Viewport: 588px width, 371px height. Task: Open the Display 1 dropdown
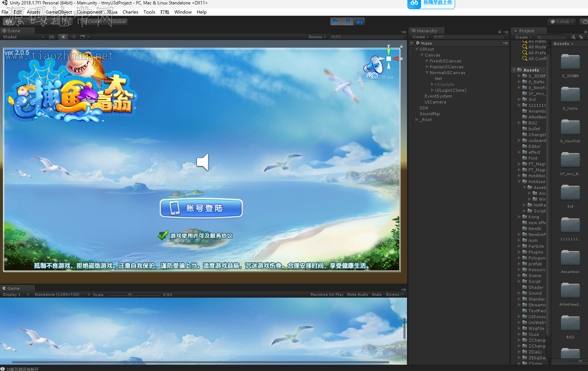16,295
